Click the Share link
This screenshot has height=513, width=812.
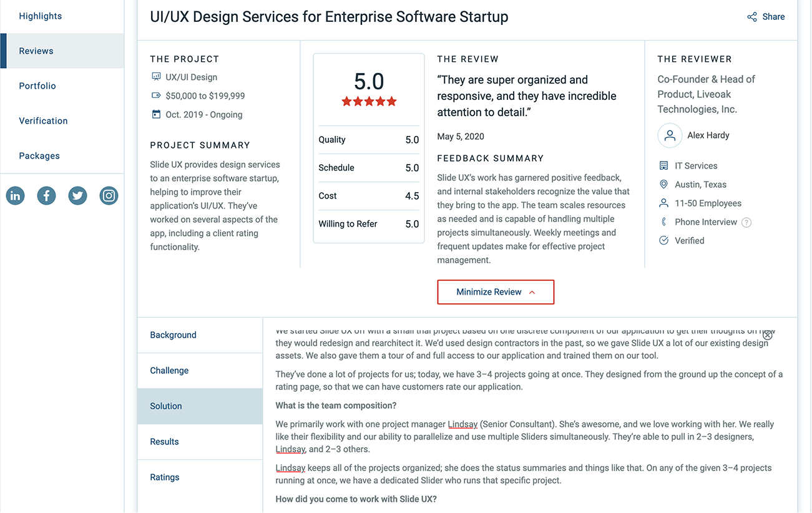773,17
